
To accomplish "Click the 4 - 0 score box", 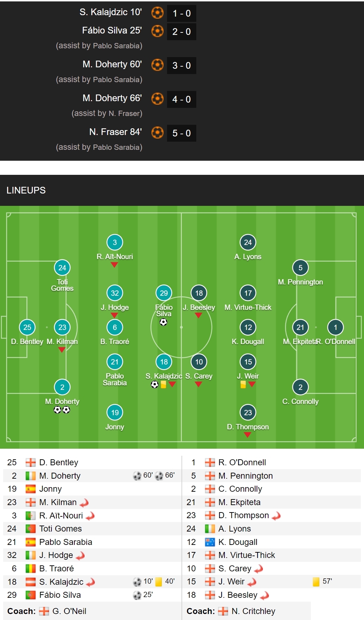I will tap(181, 99).
